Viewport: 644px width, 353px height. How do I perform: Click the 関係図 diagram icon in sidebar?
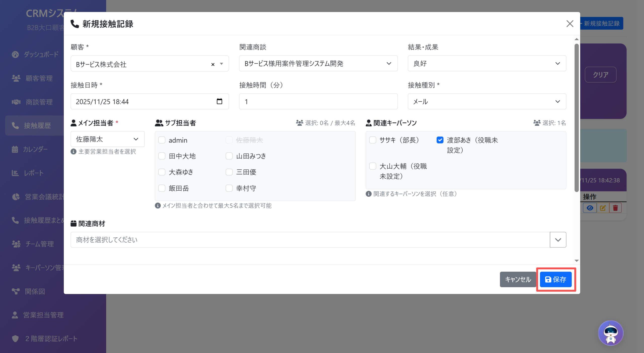[x=15, y=291]
